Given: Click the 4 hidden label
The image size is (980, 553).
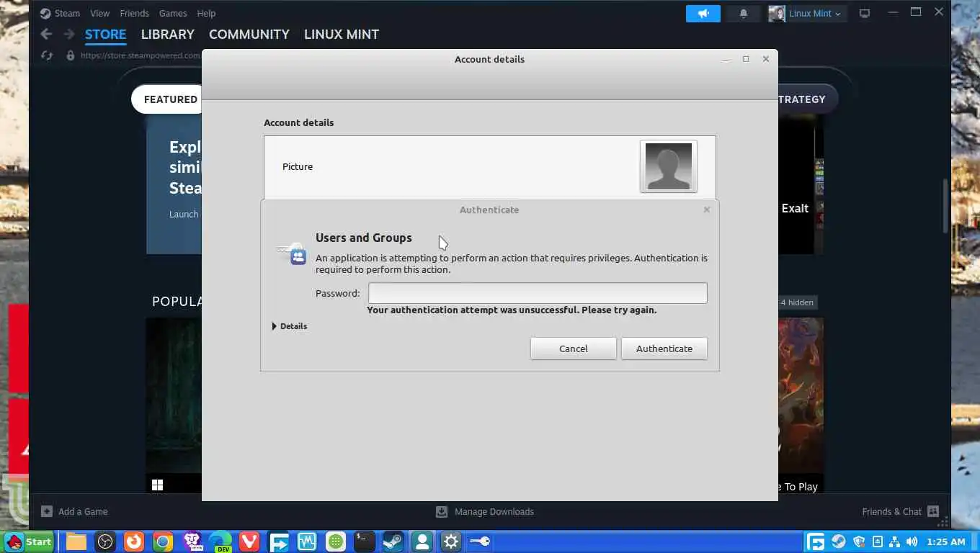Looking at the screenshot, I should (797, 302).
